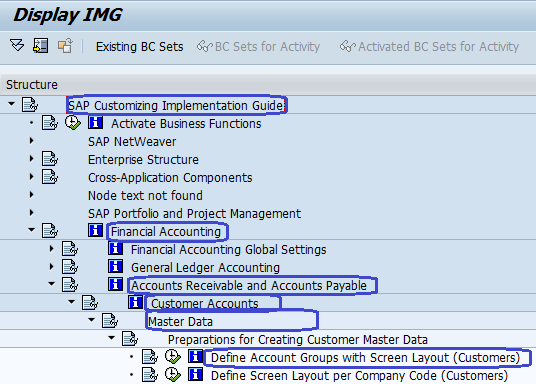Screen dimensions: 536x384
Task: Collapse the Customer Accounts node
Action: (x=71, y=302)
